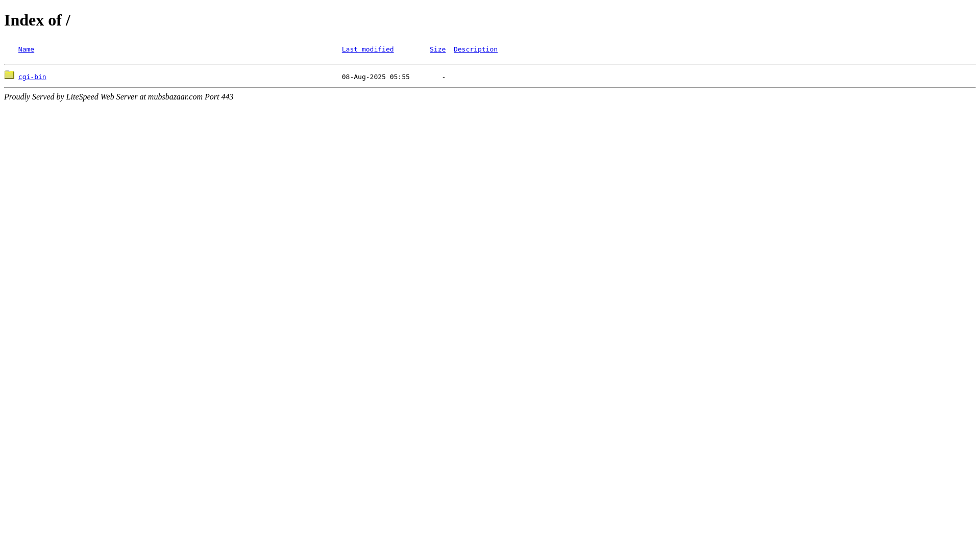Image resolution: width=980 pixels, height=551 pixels.
Task: Open the cgi-bin directory link
Action: tap(32, 77)
